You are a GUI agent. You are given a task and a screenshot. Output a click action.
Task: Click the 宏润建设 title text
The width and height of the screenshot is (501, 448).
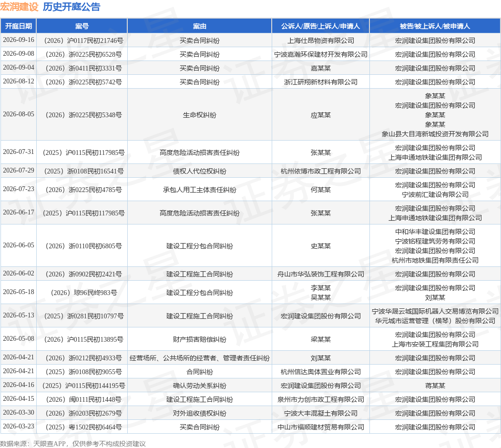19,7
